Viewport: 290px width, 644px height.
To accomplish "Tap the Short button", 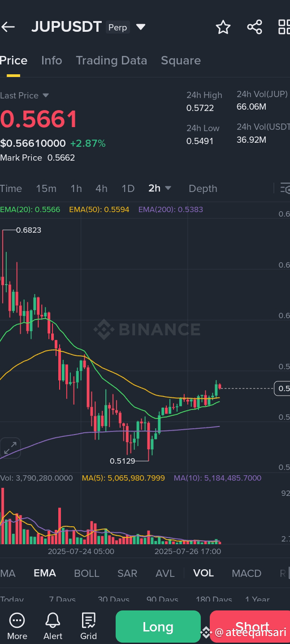I will [x=250, y=627].
